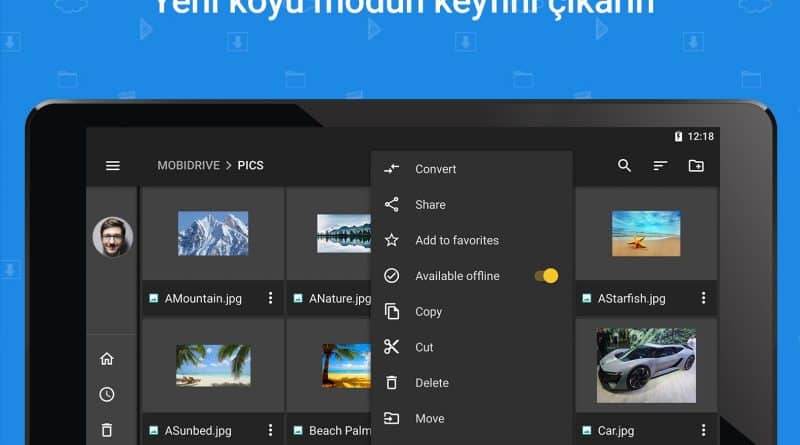This screenshot has height=445, width=800.
Task: Select ASunbed.jpg file name
Action: [198, 431]
